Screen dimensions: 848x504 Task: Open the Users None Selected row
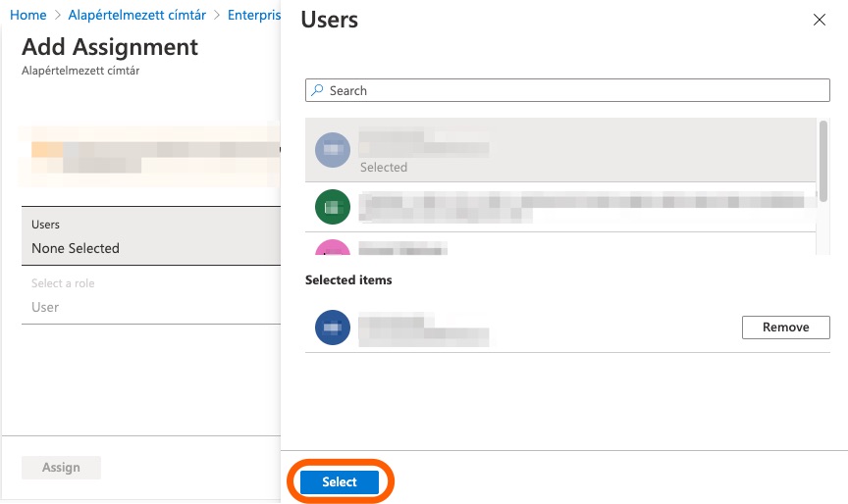(147, 237)
